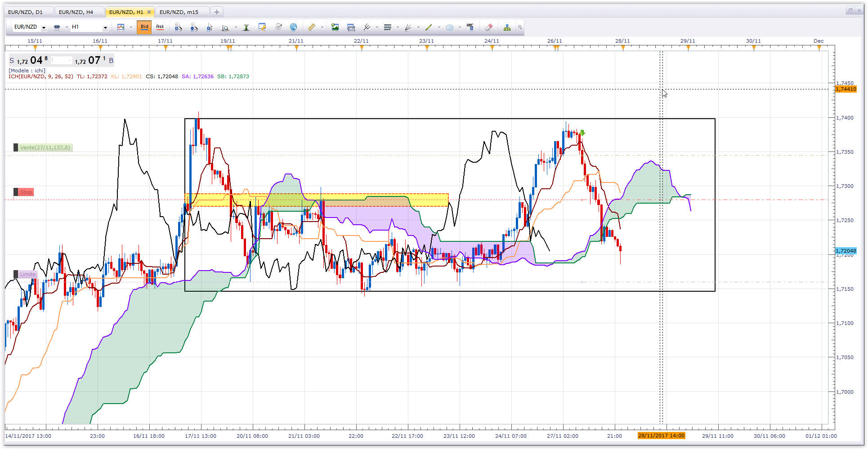Click the highlighted 28/11/2017 14:00 time label
The image size is (868, 449).
pos(661,436)
